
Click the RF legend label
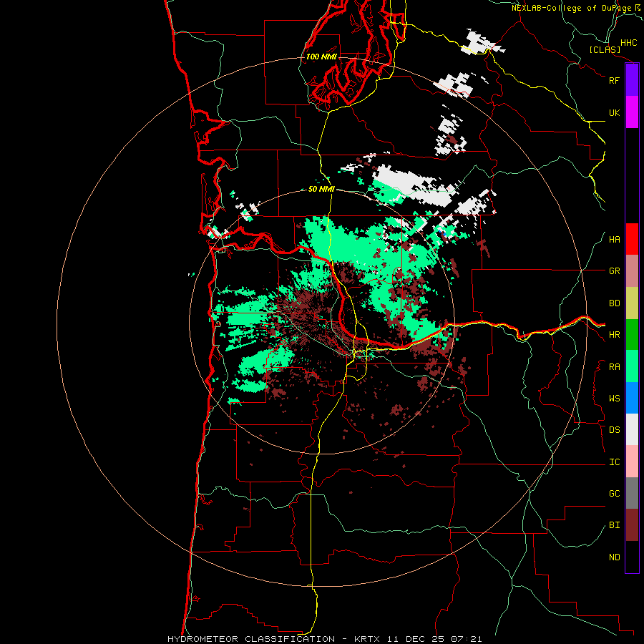click(x=614, y=80)
